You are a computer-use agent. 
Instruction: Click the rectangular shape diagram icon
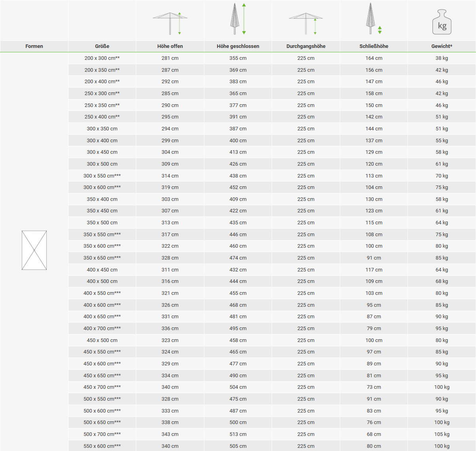[x=34, y=250]
